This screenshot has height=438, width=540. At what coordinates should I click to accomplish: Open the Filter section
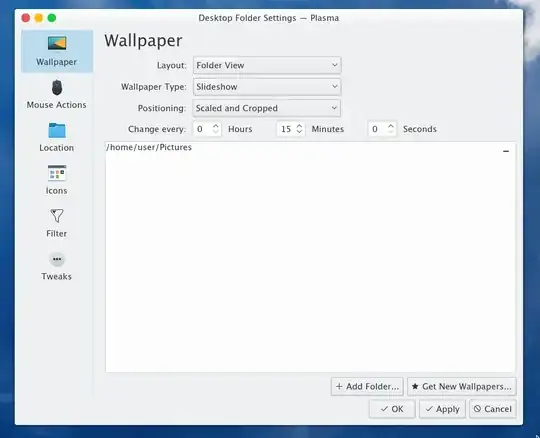point(57,223)
